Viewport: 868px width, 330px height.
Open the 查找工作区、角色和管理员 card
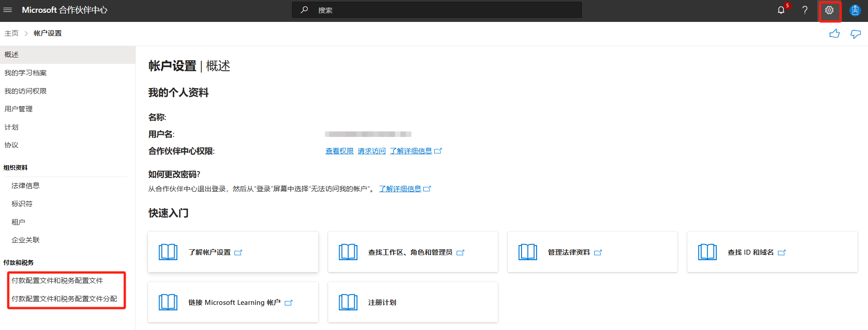tap(413, 252)
